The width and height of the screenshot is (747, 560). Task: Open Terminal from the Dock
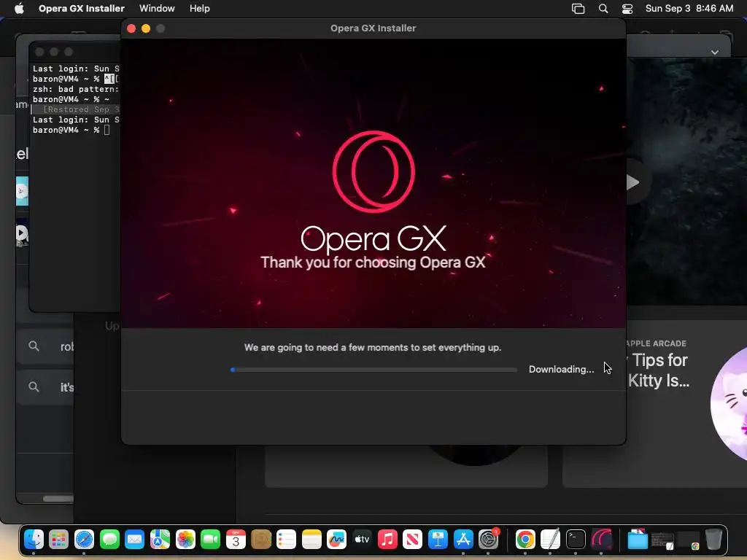coord(576,540)
